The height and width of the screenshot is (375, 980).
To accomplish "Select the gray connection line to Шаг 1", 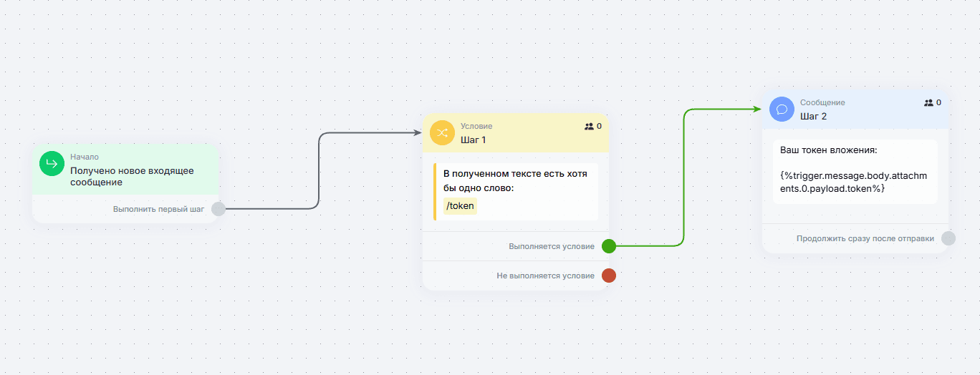I will [x=318, y=172].
